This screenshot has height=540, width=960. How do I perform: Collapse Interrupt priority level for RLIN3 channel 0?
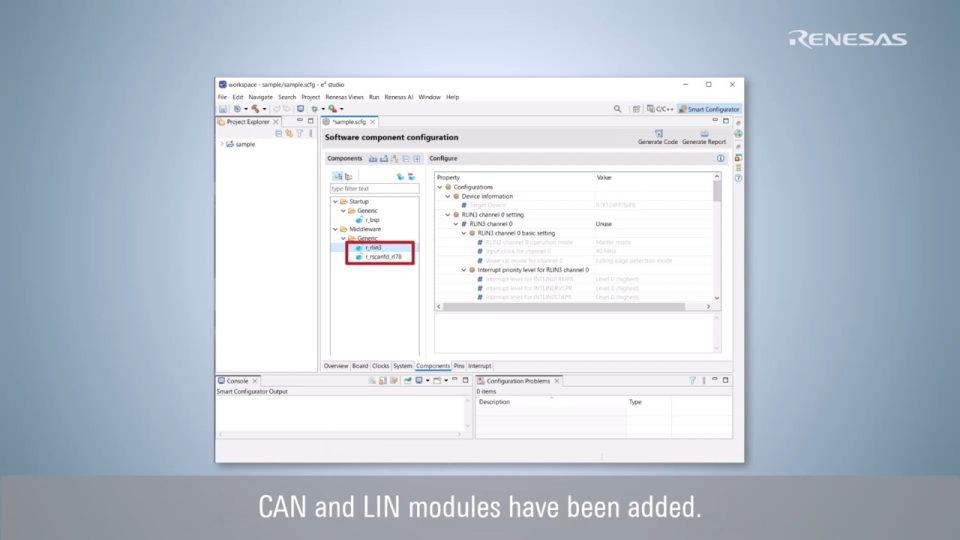(x=463, y=270)
